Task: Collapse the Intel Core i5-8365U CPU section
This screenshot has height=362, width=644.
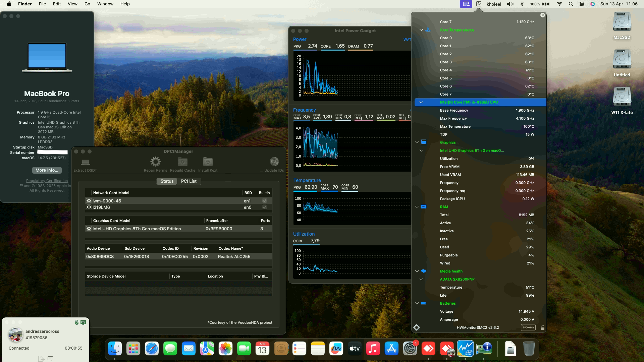Action: pos(421,102)
